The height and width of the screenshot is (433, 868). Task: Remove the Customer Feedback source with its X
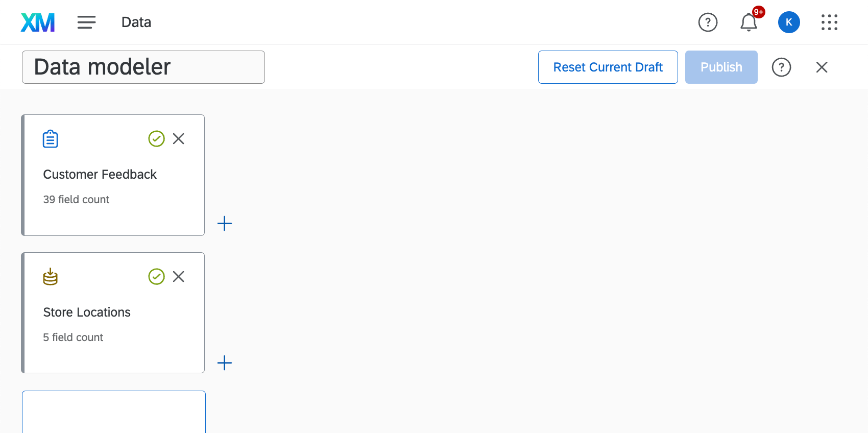pyautogui.click(x=178, y=138)
